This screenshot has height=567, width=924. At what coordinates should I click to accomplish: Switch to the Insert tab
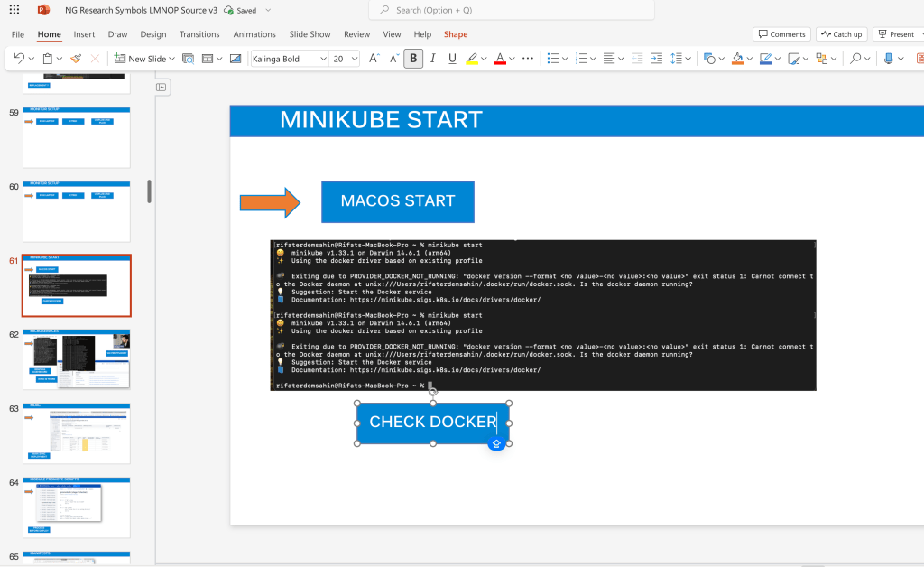pyautogui.click(x=84, y=34)
